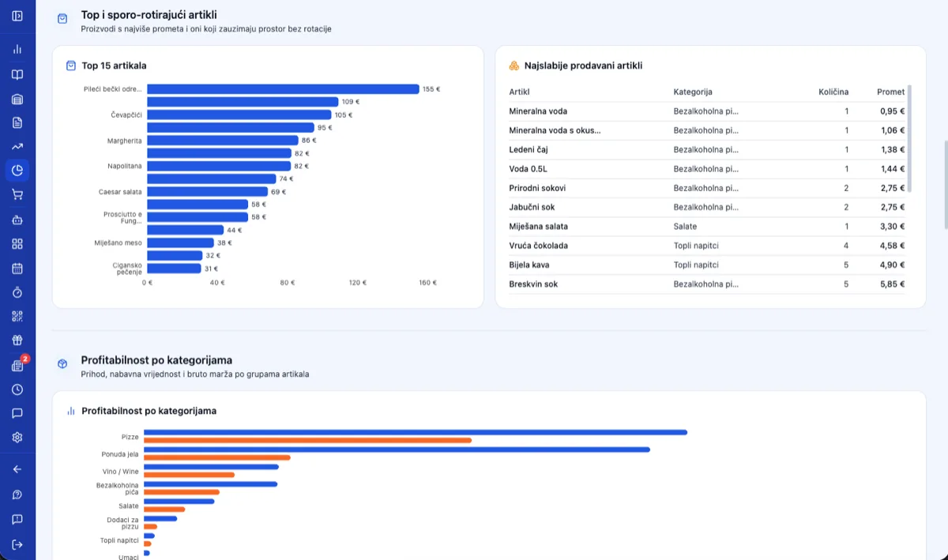Click the Profitabilnost card bar chart icon
948x560 pixels.
(x=71, y=411)
